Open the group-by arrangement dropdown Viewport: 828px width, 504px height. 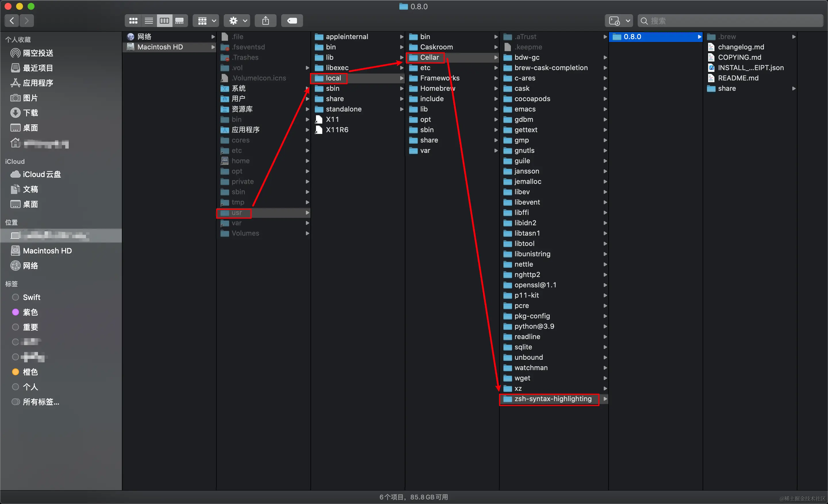(x=206, y=21)
